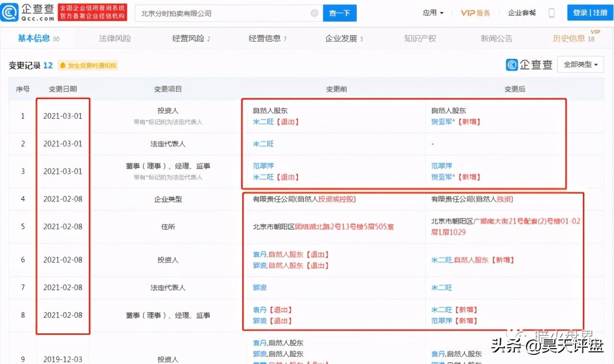Switch to the 新闻公告 tab

[497, 38]
